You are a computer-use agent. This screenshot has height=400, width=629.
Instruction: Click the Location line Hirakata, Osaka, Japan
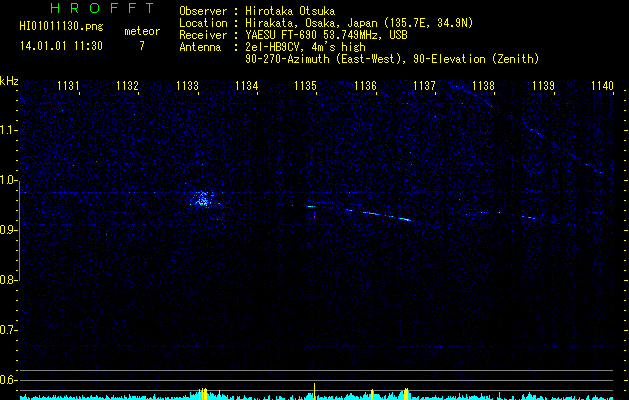[326, 23]
